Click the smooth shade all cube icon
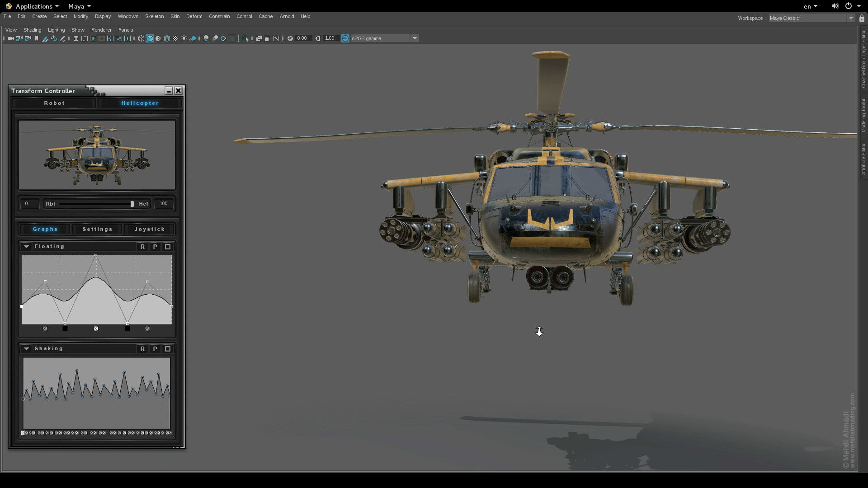 [150, 38]
